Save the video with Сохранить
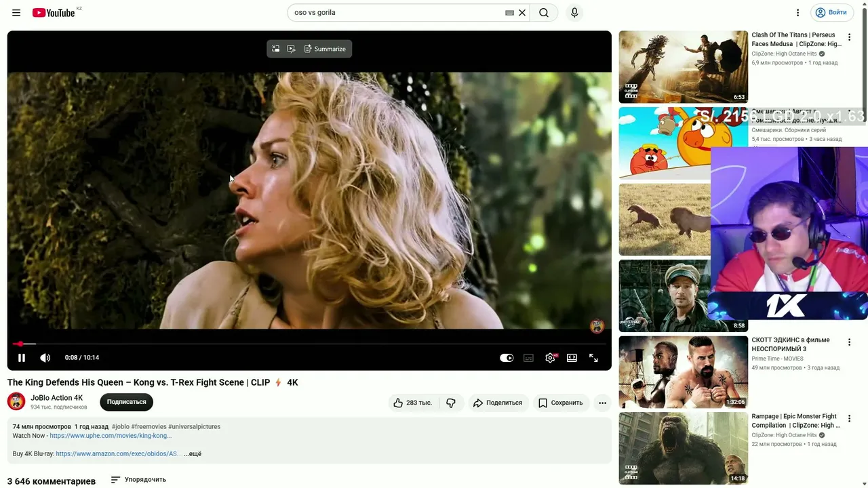The width and height of the screenshot is (868, 488). [x=560, y=403]
